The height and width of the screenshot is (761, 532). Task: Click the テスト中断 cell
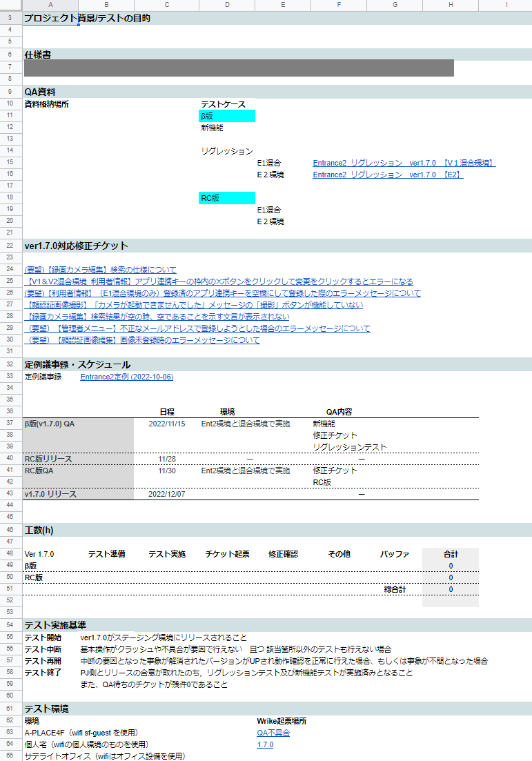[43, 649]
